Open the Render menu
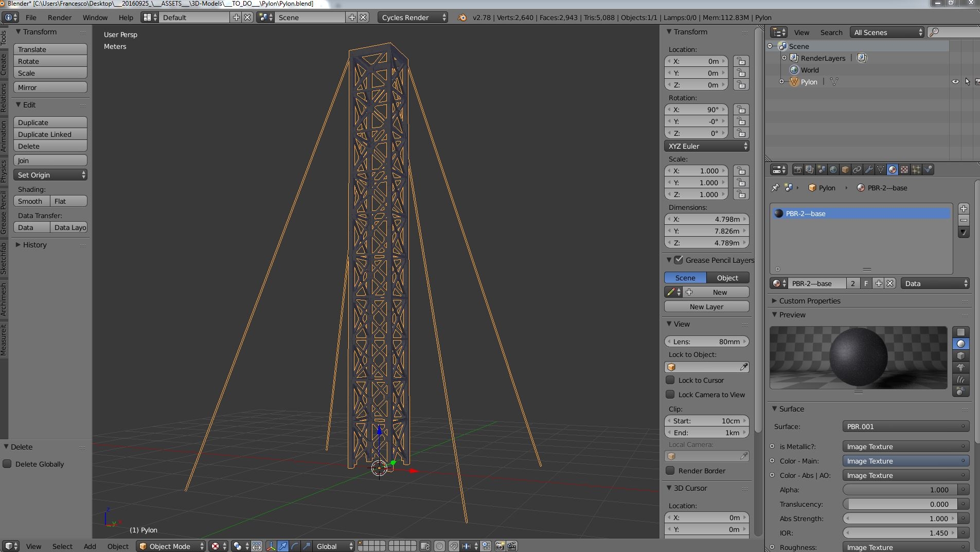The image size is (980, 552). [60, 17]
